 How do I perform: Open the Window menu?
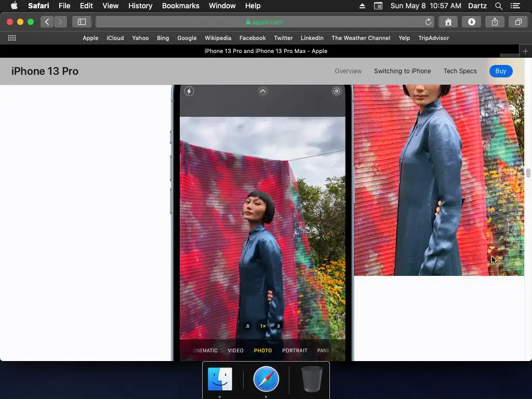(222, 6)
